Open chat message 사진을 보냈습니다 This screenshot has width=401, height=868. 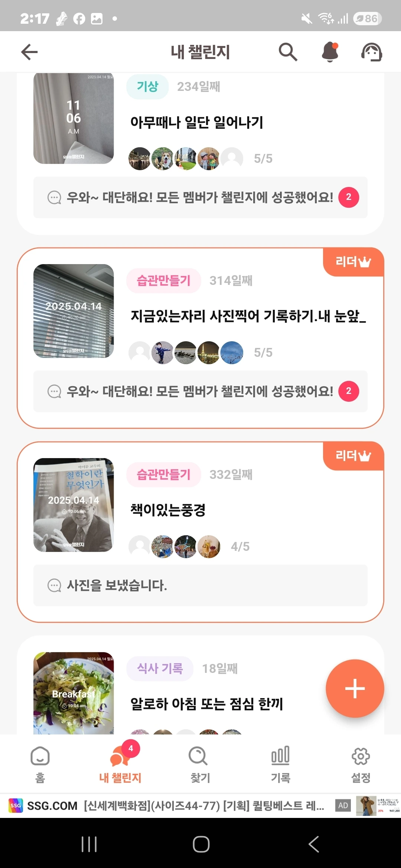pyautogui.click(x=200, y=585)
